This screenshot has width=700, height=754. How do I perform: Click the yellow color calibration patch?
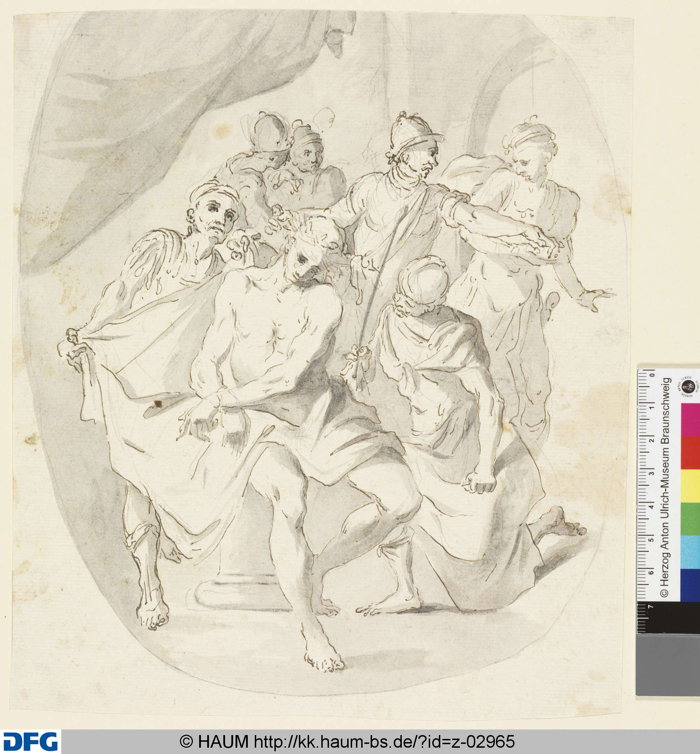coord(691,485)
